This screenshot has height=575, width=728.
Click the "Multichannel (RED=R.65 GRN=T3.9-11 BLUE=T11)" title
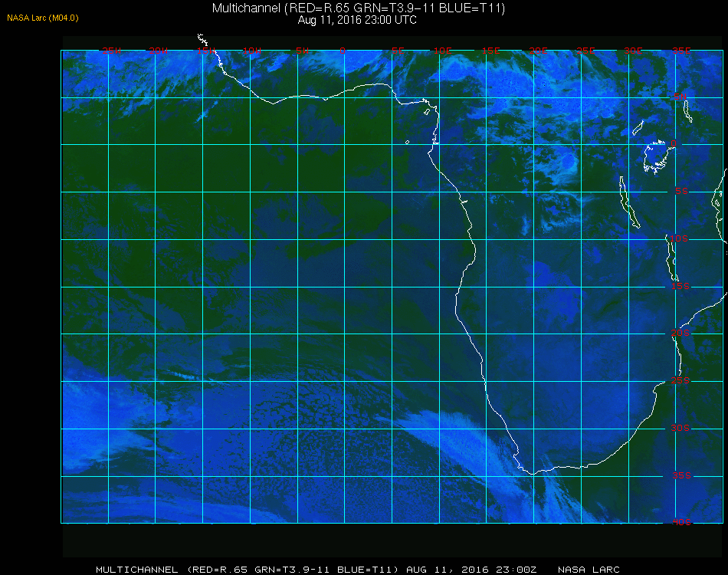[x=359, y=8]
